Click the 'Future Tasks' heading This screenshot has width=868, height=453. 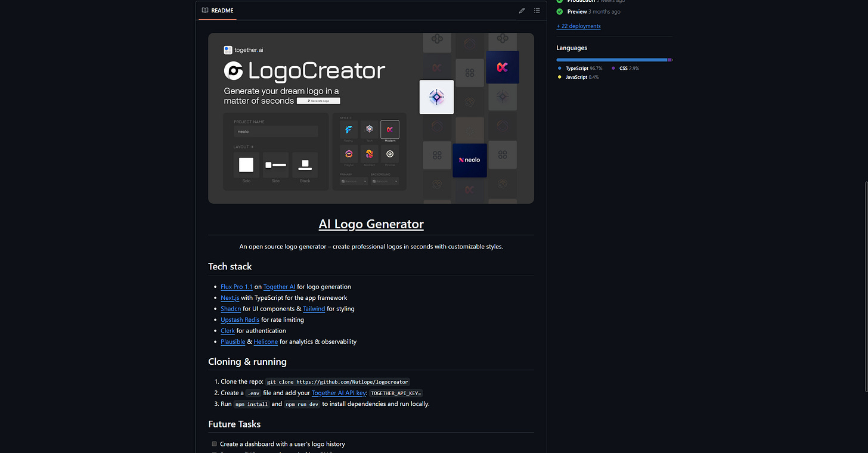pos(234,424)
